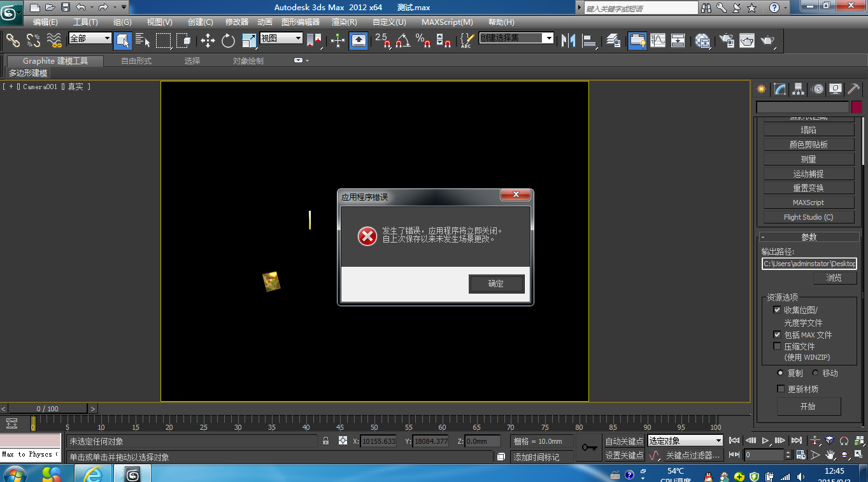Select the Scale tool
The image size is (868, 482).
[249, 41]
